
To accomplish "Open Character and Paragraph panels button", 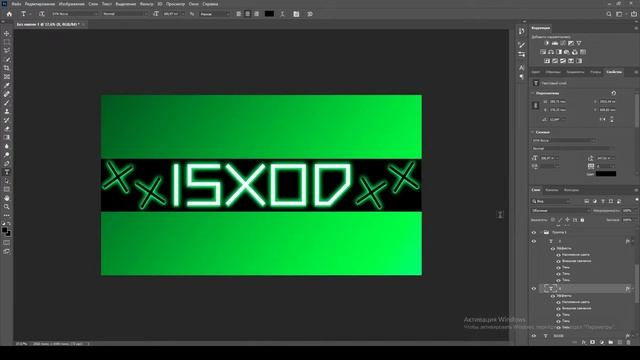I will coord(296,14).
